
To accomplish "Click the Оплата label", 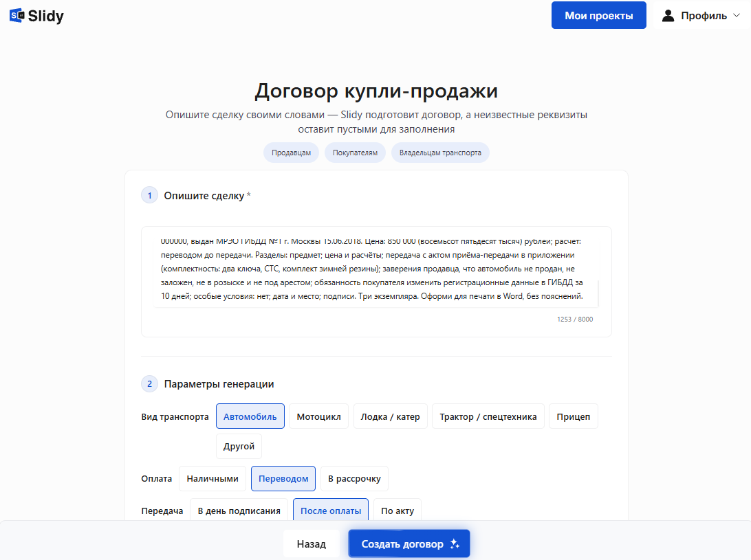I will [x=157, y=479].
